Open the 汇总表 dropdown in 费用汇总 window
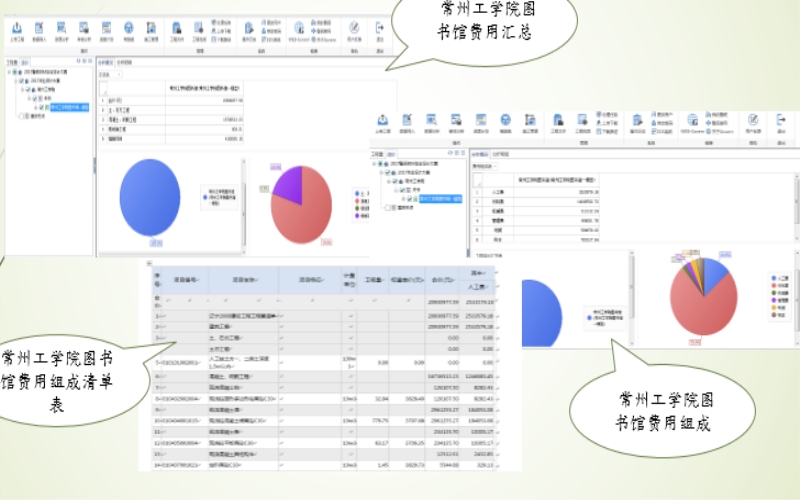Viewport: 800px width, 500px height. [x=110, y=74]
